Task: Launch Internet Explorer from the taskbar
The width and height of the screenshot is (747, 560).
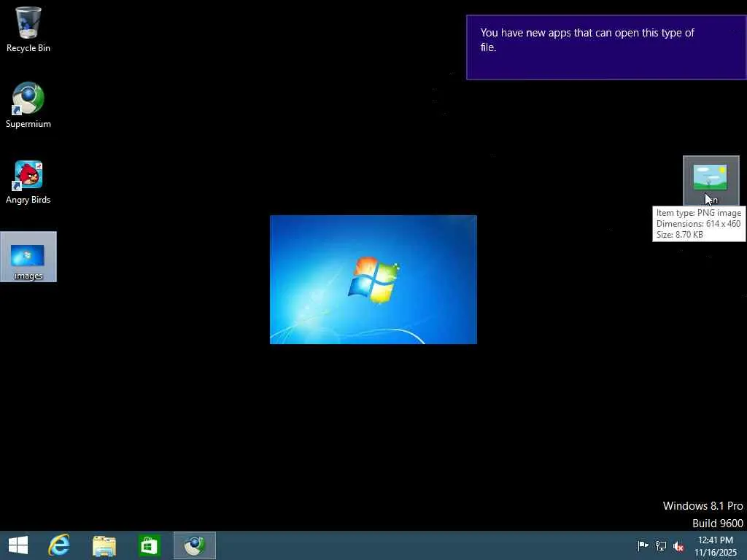Action: pyautogui.click(x=59, y=545)
